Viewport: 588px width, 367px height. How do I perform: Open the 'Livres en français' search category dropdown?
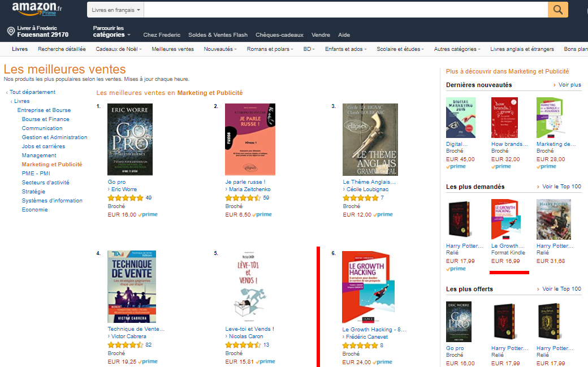click(115, 10)
